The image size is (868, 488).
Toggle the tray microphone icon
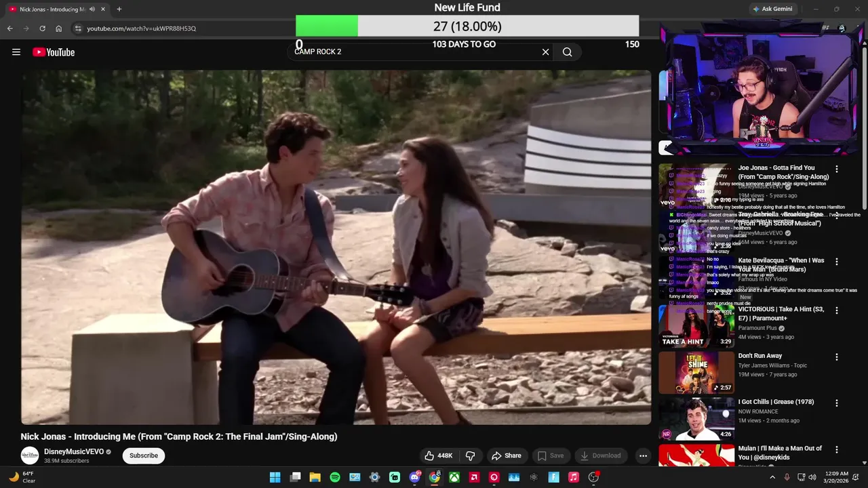click(x=787, y=477)
